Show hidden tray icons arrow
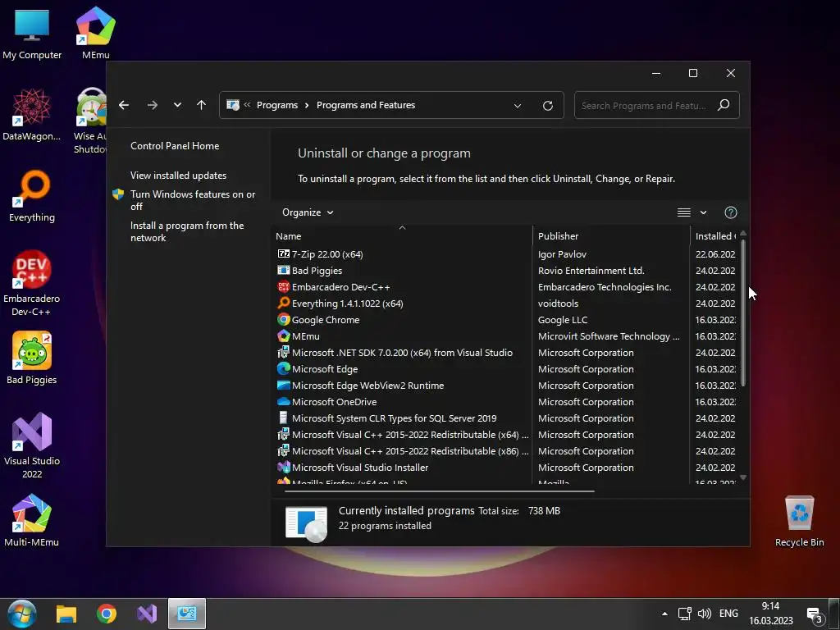840x630 pixels. (x=664, y=614)
